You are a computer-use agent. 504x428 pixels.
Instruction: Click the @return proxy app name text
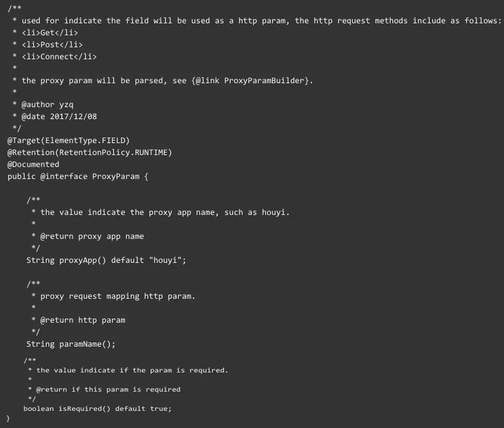point(92,236)
